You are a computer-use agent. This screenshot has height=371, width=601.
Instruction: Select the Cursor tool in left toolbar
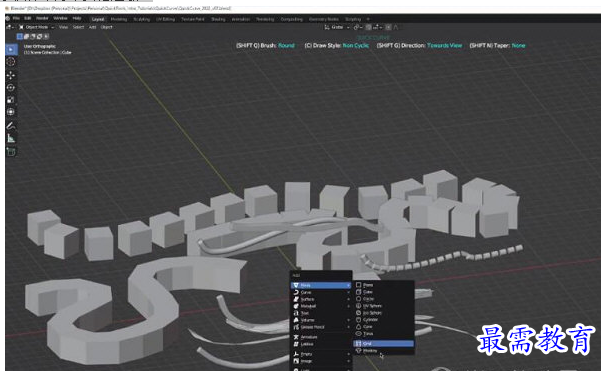tap(11, 62)
